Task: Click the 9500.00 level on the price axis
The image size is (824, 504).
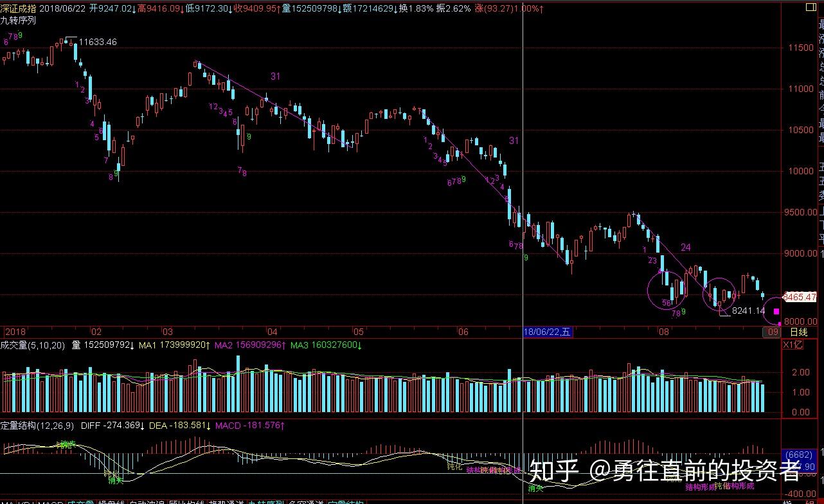Action: point(801,212)
